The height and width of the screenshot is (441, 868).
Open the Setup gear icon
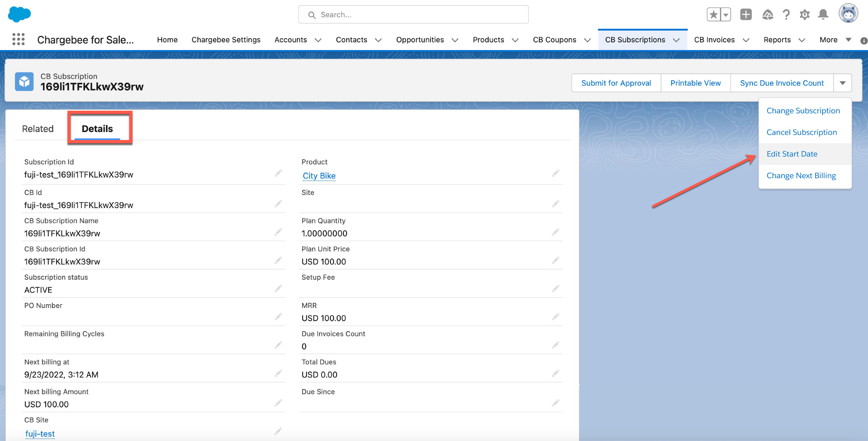(805, 14)
